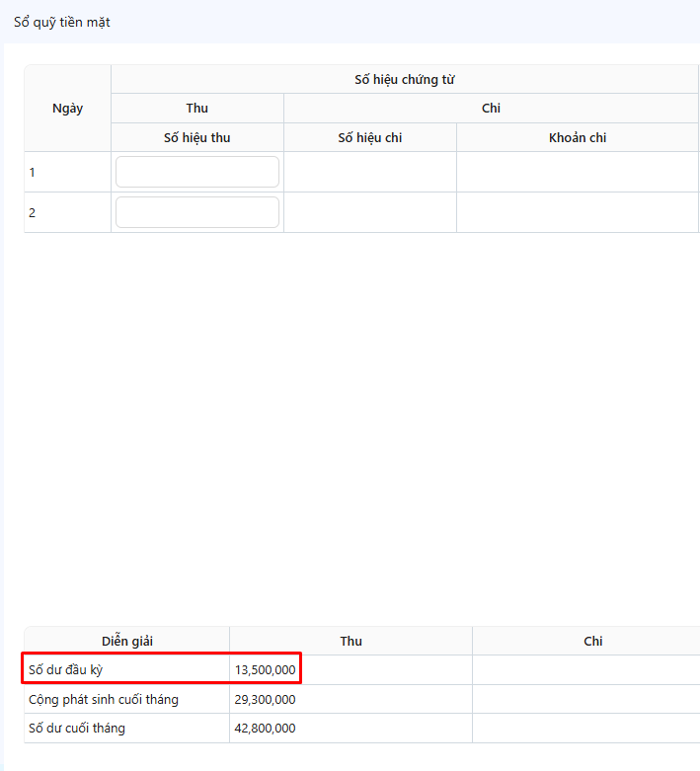Click the Diễn giải column header
Screen dimensions: 700x771
pyautogui.click(x=127, y=642)
